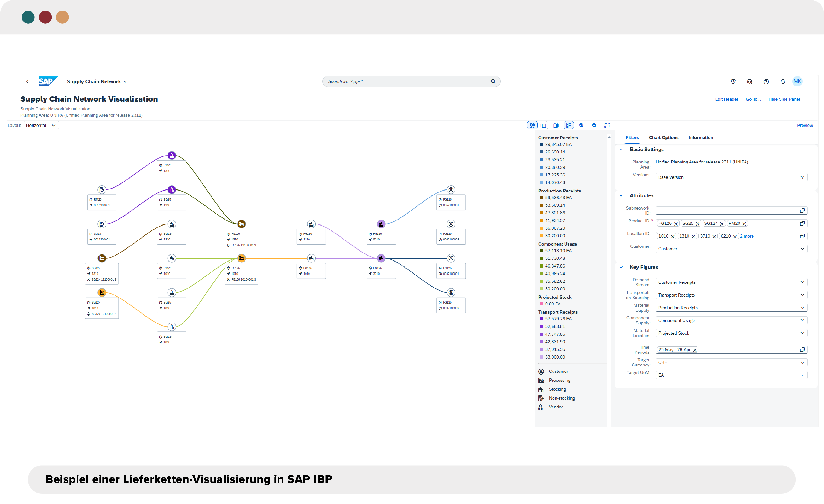The width and height of the screenshot is (824, 504).
Task: Fit the network to screen
Action: point(607,125)
